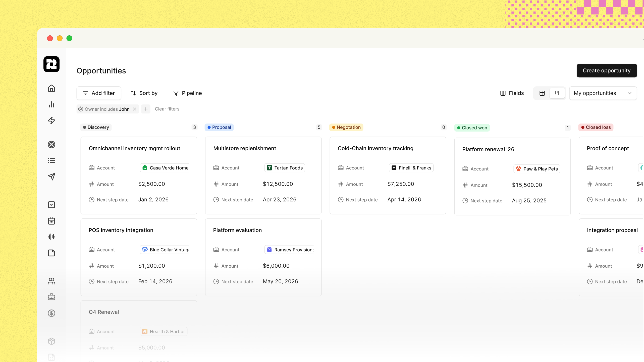Open the calendar icon in sidebar
This screenshot has height=362, width=644.
coord(51,221)
